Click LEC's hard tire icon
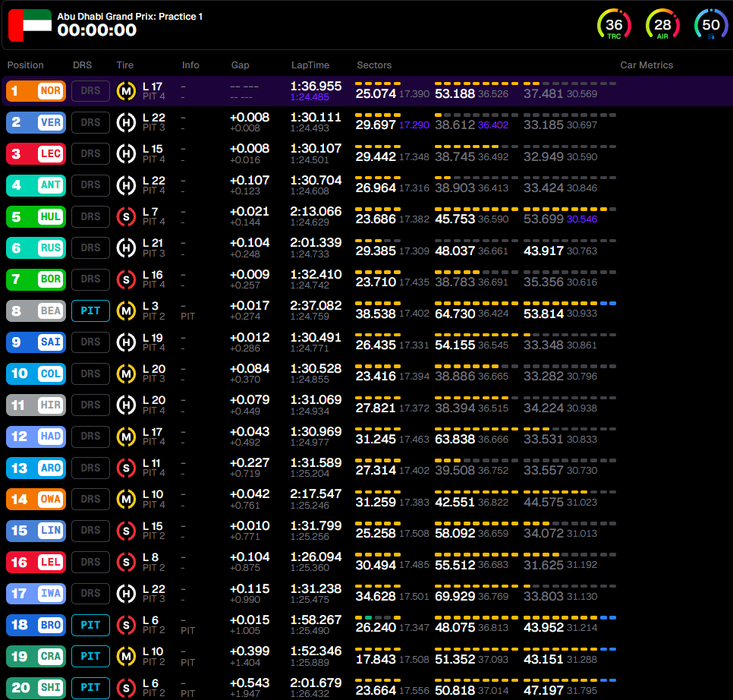 tap(126, 154)
